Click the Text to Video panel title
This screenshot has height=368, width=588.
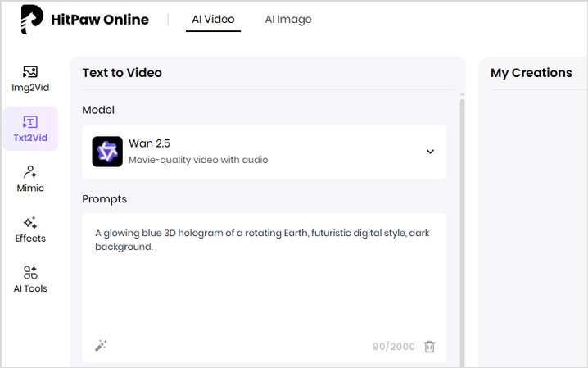point(122,73)
